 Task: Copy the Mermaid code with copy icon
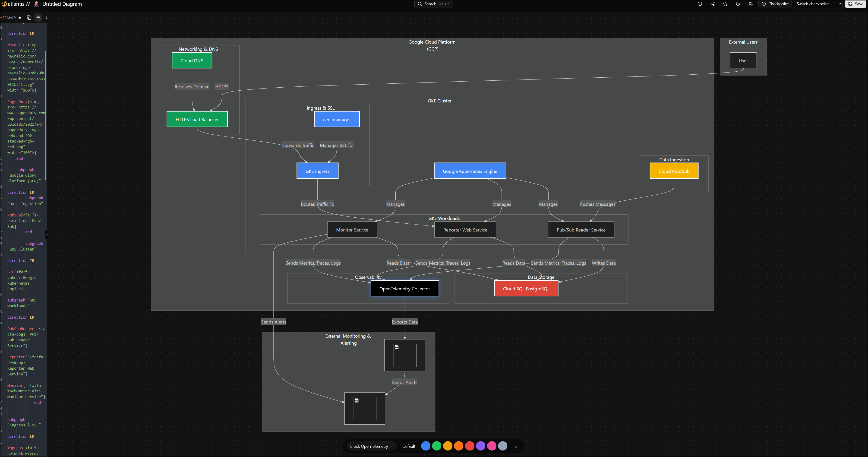click(x=29, y=18)
